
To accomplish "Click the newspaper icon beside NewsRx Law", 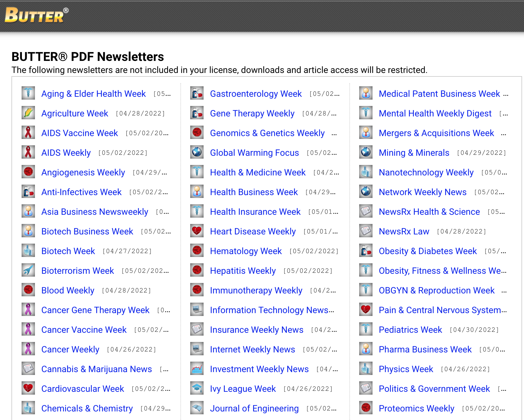I will point(366,231).
